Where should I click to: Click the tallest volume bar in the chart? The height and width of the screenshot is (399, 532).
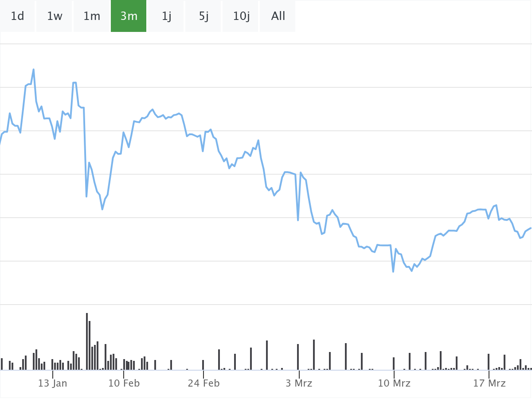tap(87, 341)
